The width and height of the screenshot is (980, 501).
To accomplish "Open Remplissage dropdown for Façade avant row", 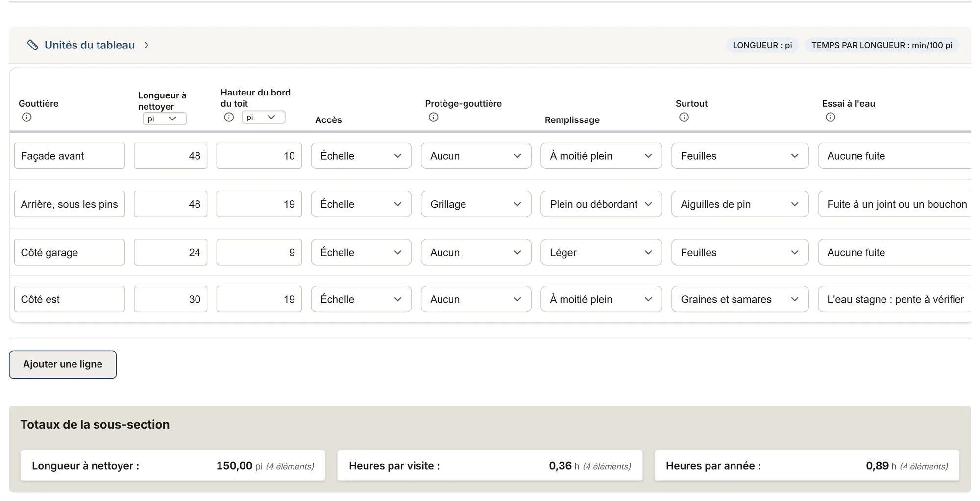I will pyautogui.click(x=601, y=156).
